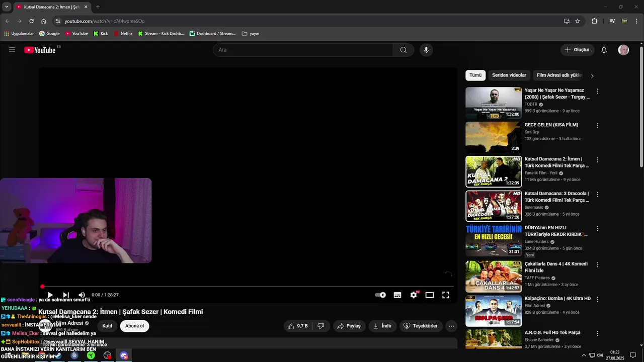Image resolution: width=644 pixels, height=362 pixels.
Task: Open the tab search dropdown arrow
Action: tap(7, 7)
